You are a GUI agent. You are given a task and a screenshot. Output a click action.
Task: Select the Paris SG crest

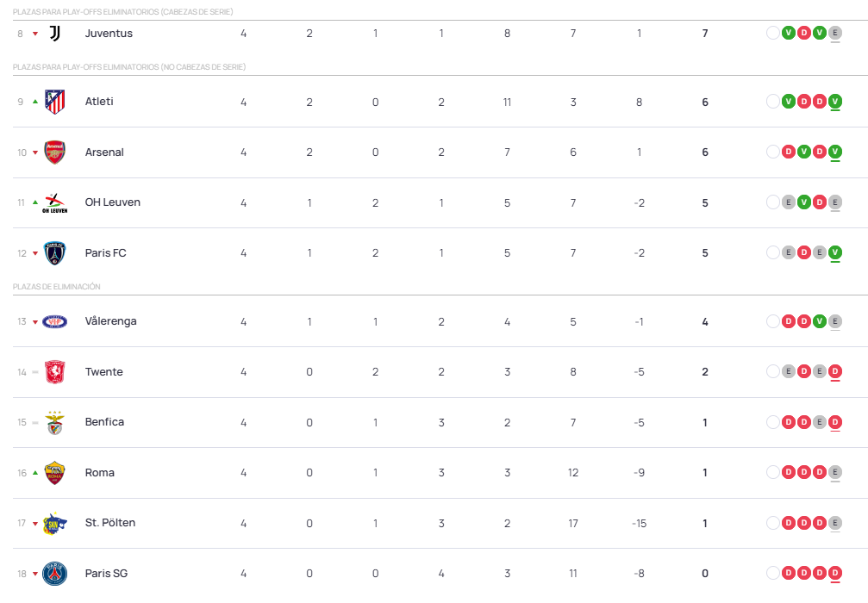click(55, 574)
